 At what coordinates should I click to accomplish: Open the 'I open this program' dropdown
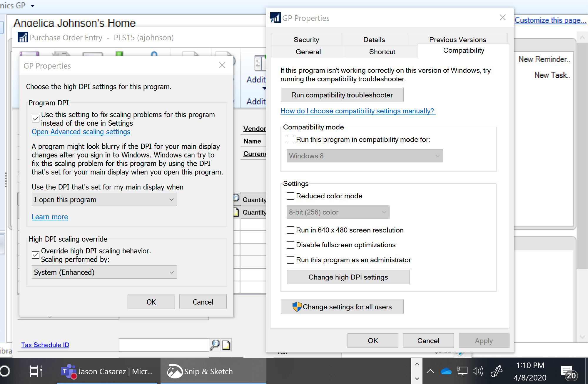[x=104, y=200]
